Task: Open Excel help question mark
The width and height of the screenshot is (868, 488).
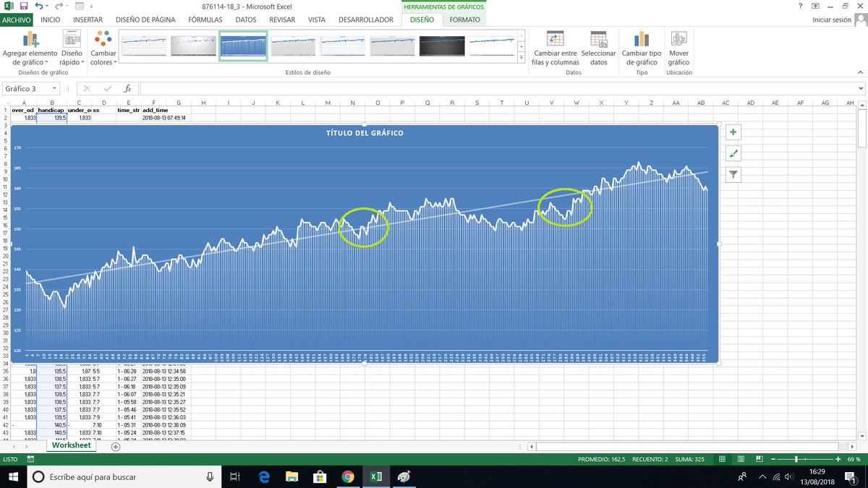Action: point(800,6)
